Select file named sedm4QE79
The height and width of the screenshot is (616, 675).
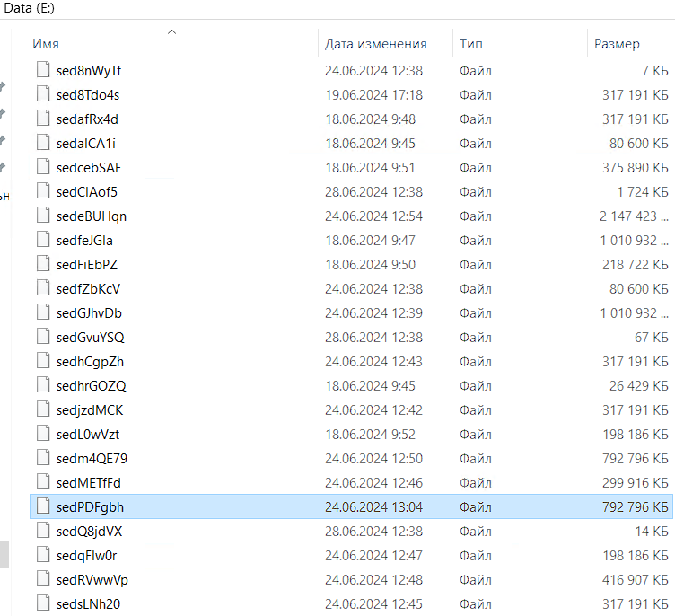pyautogui.click(x=92, y=458)
